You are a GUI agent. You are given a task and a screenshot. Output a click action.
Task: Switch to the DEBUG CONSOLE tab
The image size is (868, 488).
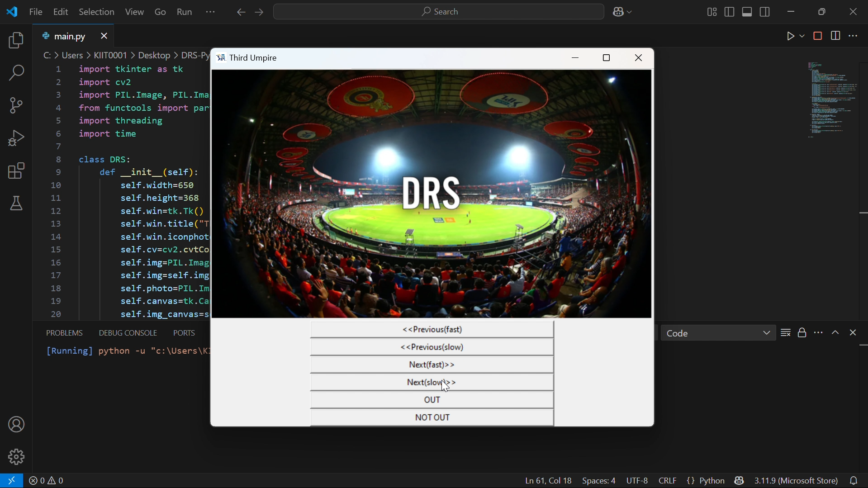pyautogui.click(x=127, y=333)
